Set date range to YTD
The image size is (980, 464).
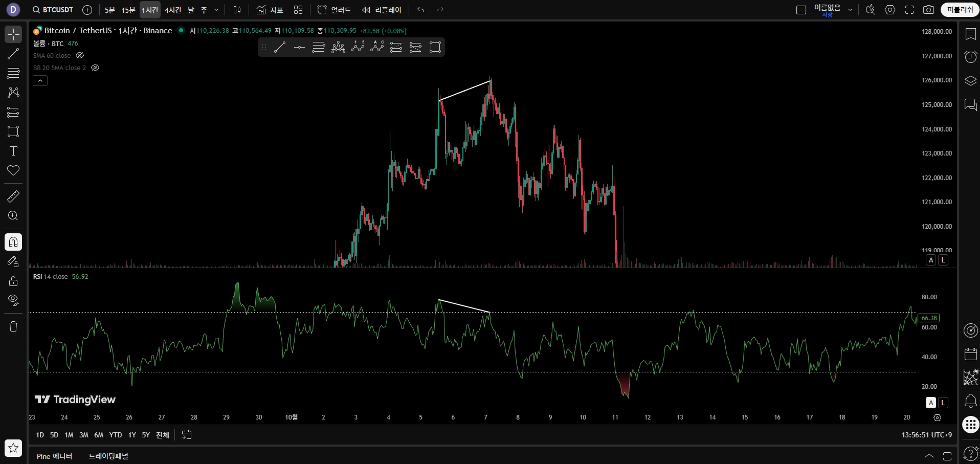116,435
